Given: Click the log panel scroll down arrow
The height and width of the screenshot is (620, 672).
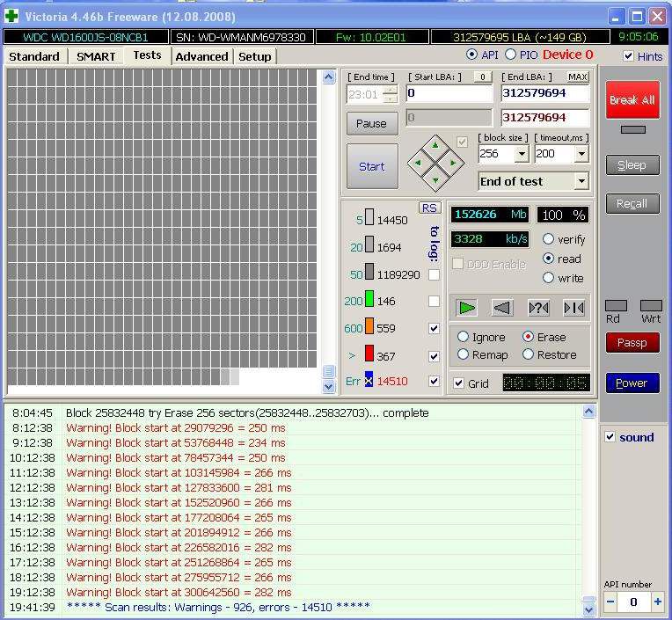Looking at the screenshot, I should tap(588, 609).
